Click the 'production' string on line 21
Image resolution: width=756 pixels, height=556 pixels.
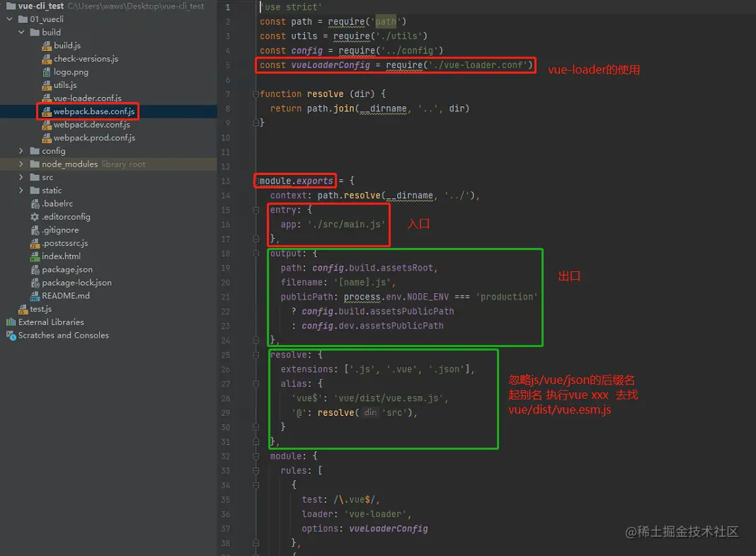point(506,297)
